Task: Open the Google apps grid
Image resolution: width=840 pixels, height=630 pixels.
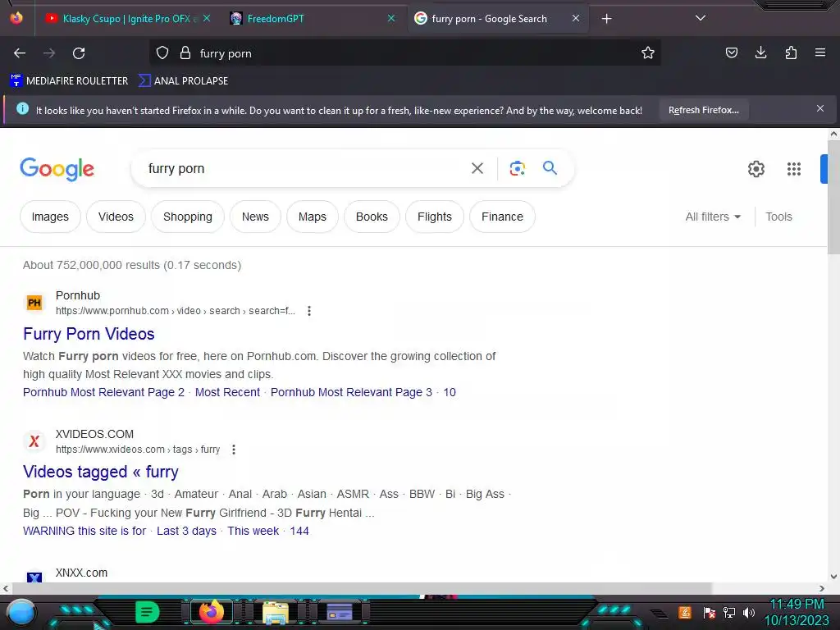Action: pyautogui.click(x=794, y=169)
